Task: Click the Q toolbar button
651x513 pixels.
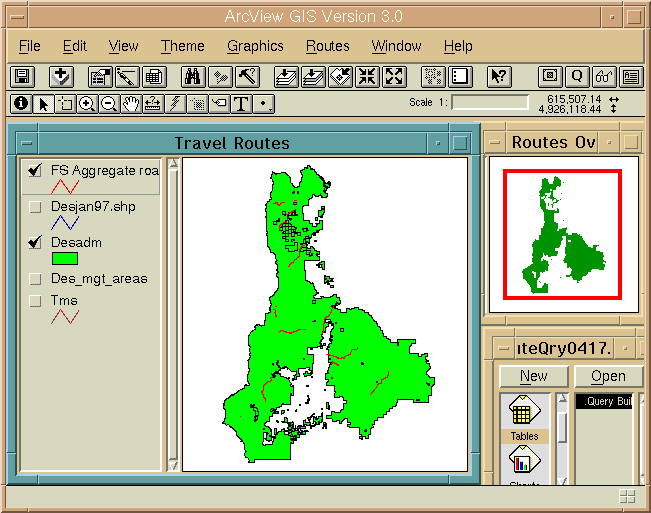Action: [x=577, y=77]
